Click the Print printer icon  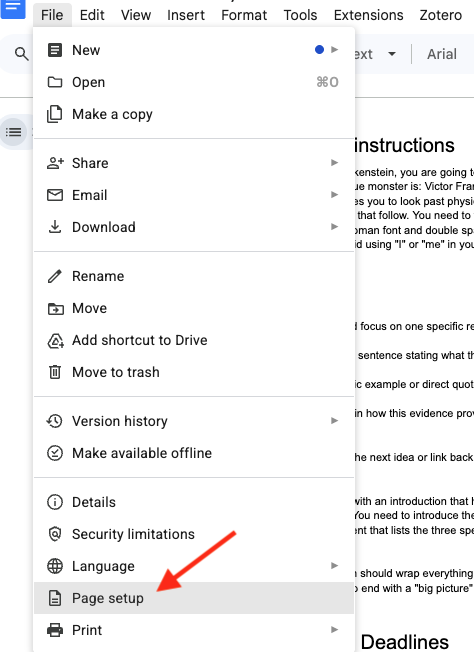point(55,630)
